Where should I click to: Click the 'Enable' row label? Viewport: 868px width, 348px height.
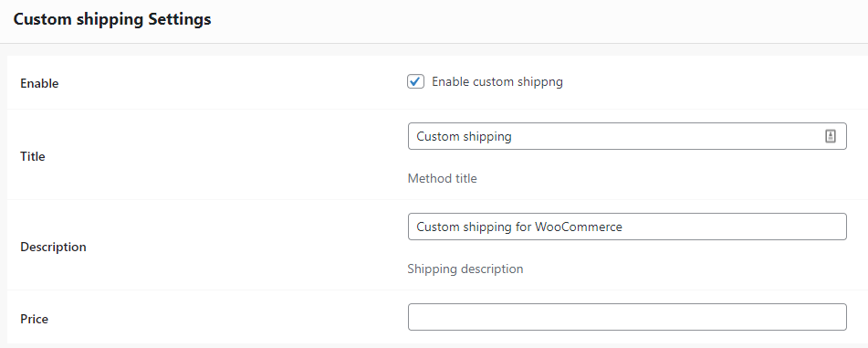coord(39,84)
